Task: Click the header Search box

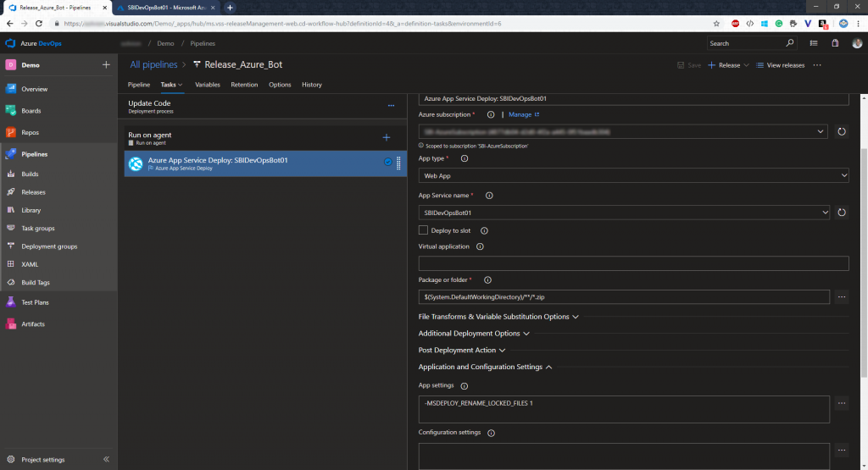Action: coord(753,43)
